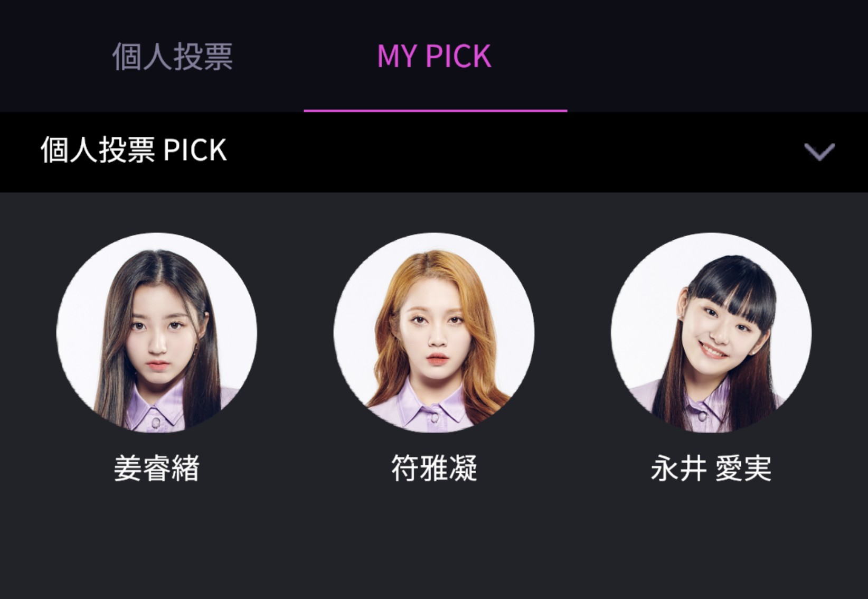Tap the highlighted magenta MY PICK text

[x=434, y=57]
